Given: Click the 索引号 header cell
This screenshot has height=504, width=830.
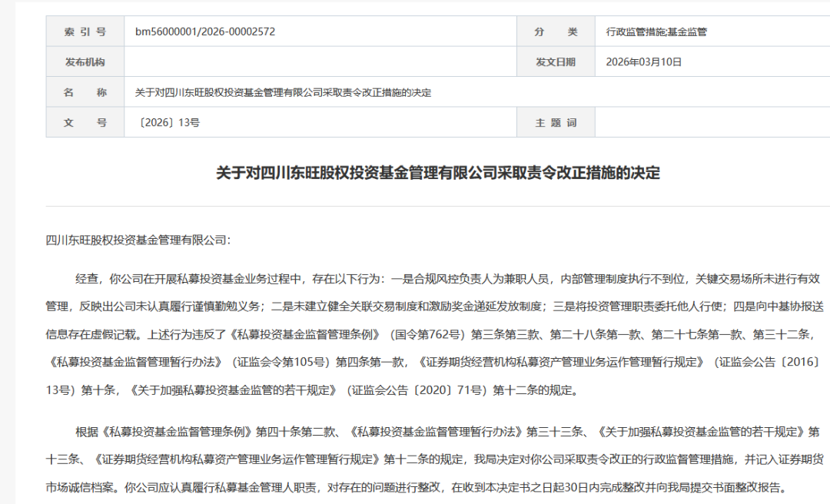Looking at the screenshot, I should [84, 31].
